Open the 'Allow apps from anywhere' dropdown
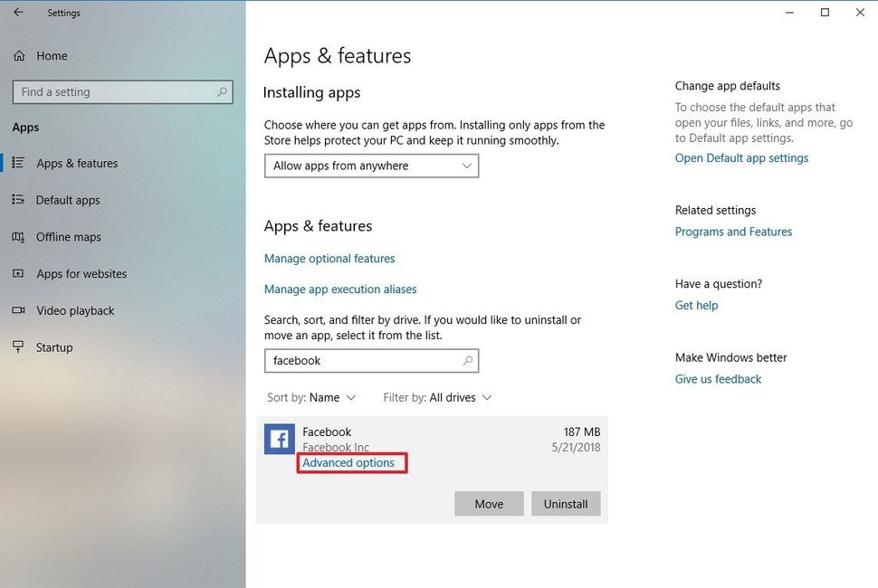Screen dimensions: 878x588 (x=371, y=166)
